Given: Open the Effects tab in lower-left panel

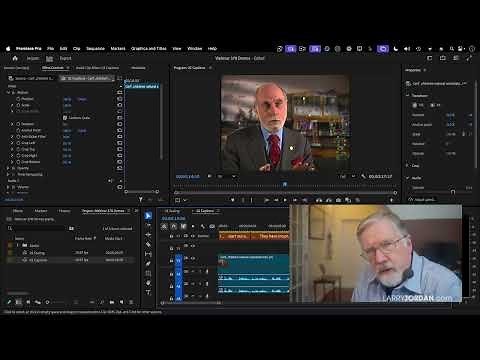Looking at the screenshot, I should tap(18, 211).
